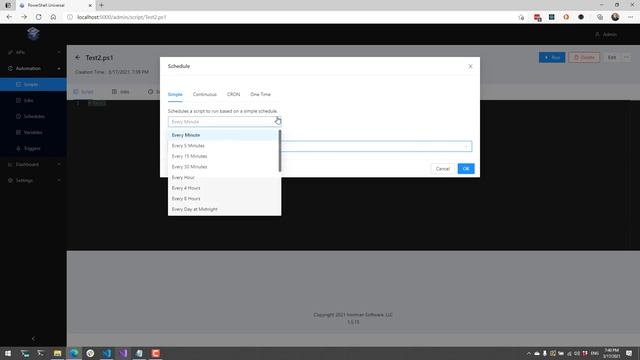This screenshot has width=640, height=360.
Task: Open the One Time schedule tab
Action: (x=260, y=94)
